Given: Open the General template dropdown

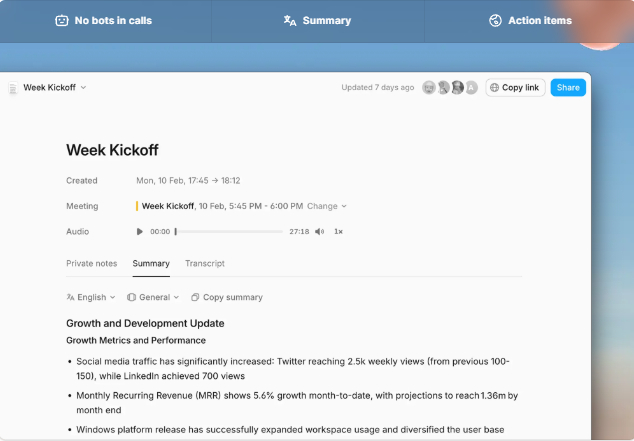Looking at the screenshot, I should coord(153,297).
